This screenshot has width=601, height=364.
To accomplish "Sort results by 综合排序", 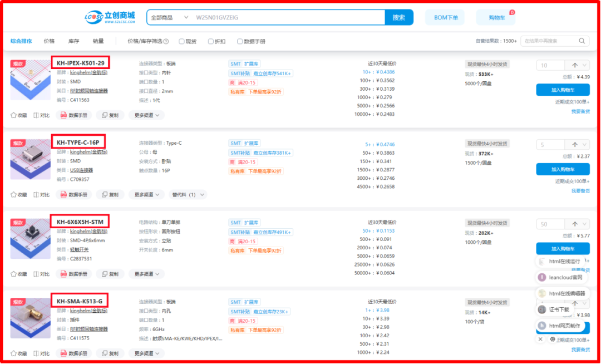I will (21, 41).
